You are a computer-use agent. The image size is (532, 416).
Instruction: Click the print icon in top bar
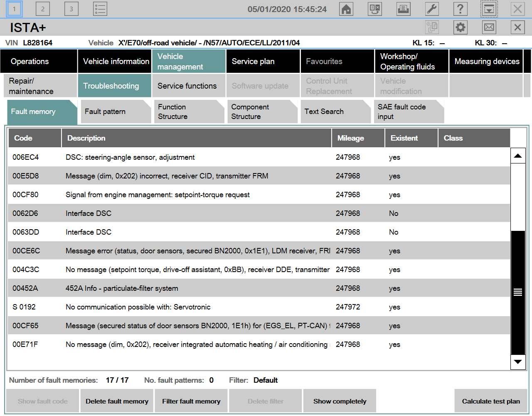[x=403, y=9]
